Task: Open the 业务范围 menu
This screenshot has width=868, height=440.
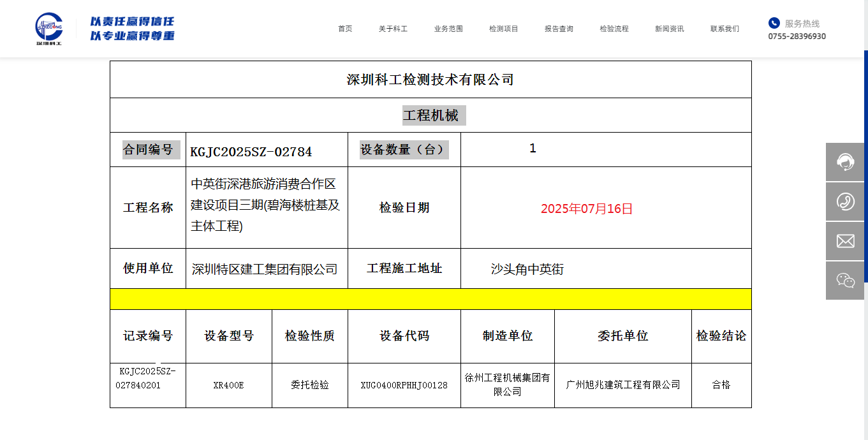Action: coord(448,29)
